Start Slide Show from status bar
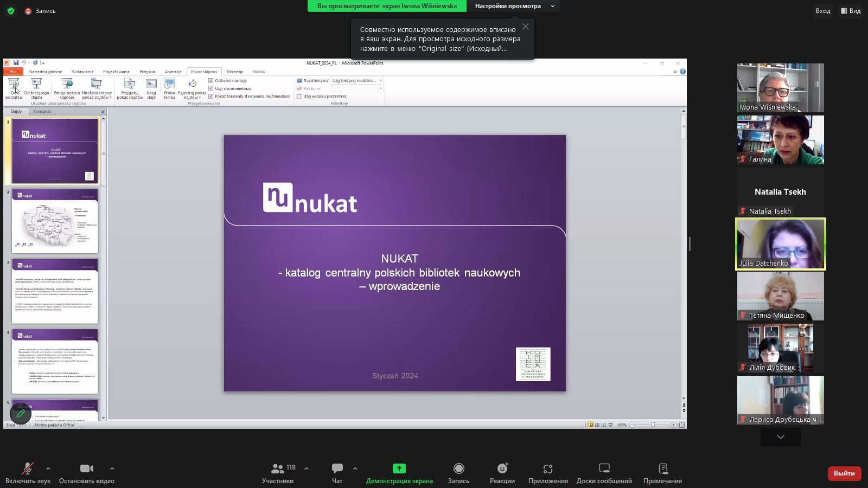Screen dimensions: 868x488 (610, 425)
